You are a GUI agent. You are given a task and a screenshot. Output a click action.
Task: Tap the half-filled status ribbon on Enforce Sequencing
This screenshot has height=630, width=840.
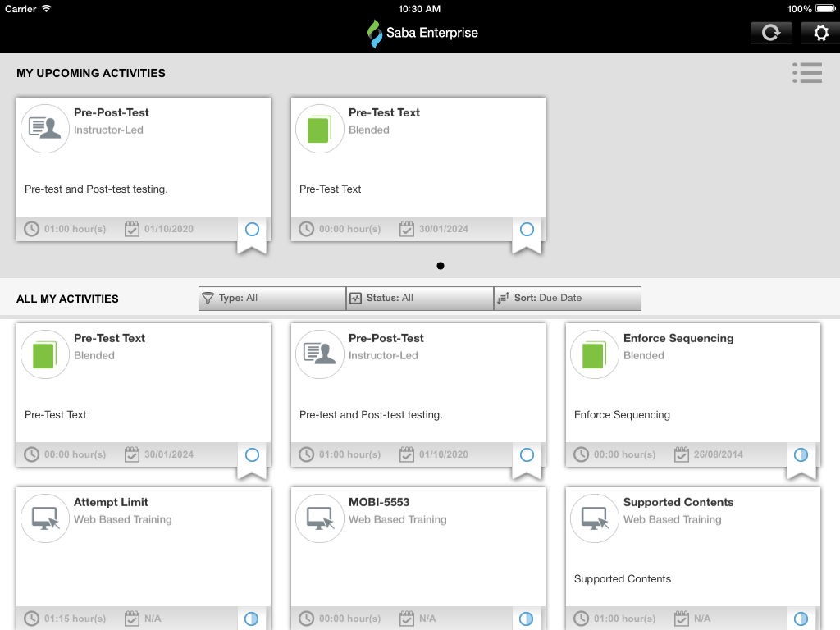801,459
